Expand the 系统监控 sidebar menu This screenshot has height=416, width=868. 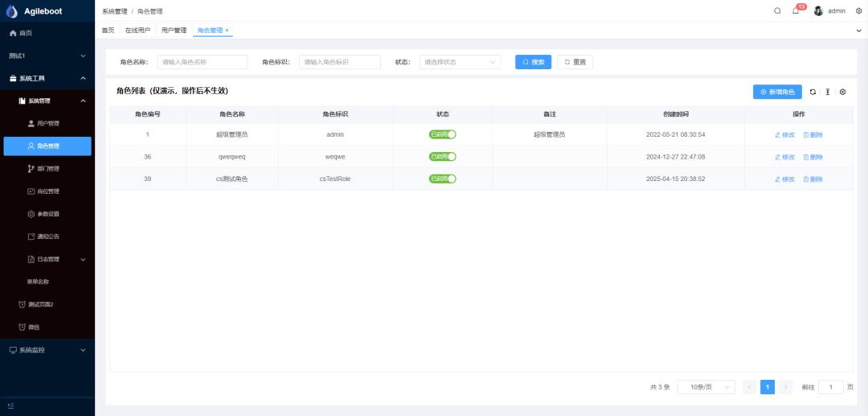coord(47,350)
